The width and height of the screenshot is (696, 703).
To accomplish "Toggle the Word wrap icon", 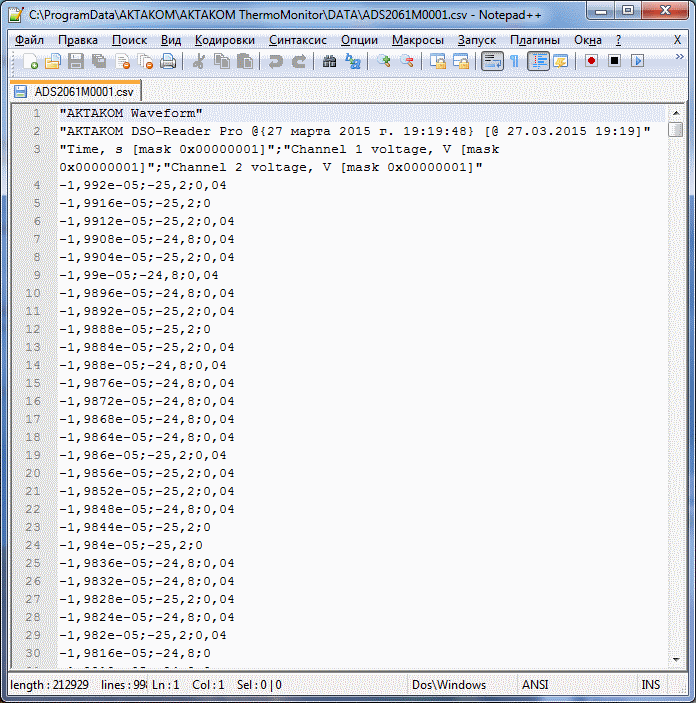I will (492, 61).
